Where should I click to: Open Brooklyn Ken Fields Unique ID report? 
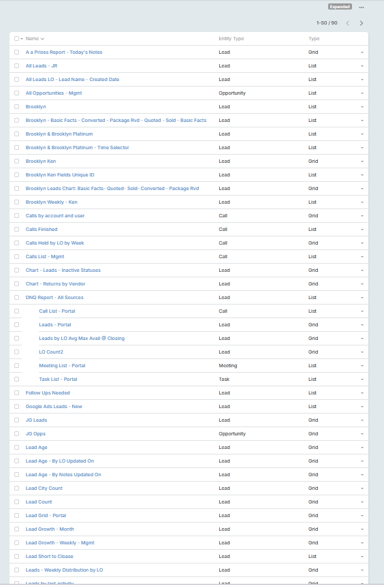[60, 174]
